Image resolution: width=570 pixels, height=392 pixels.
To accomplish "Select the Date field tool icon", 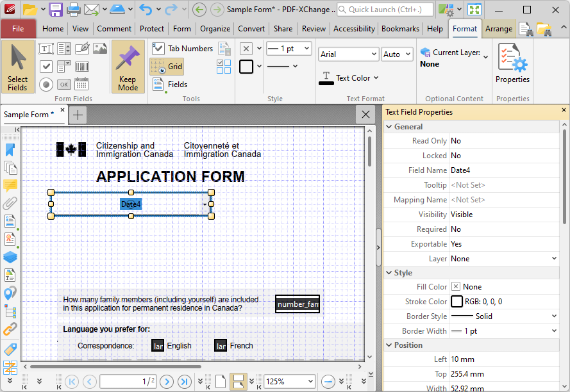I will point(81,85).
